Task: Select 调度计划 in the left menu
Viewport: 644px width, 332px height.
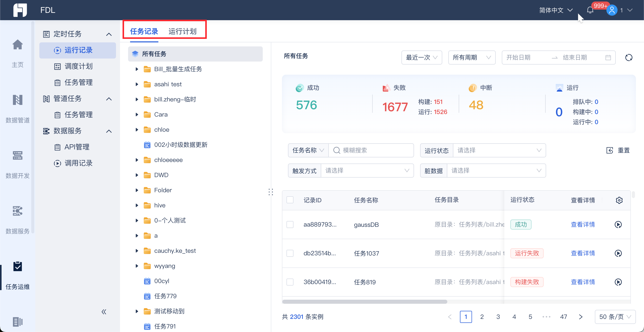Action: [78, 66]
